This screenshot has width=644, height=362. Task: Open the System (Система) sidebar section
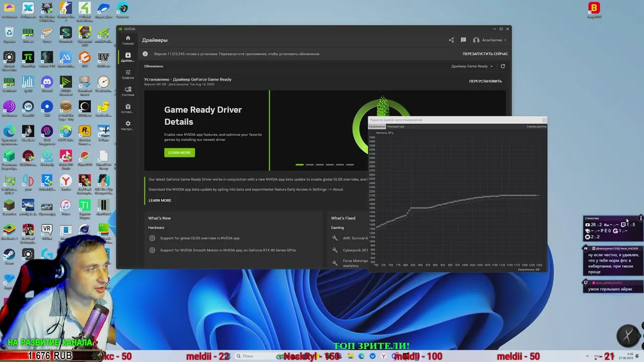(x=128, y=92)
